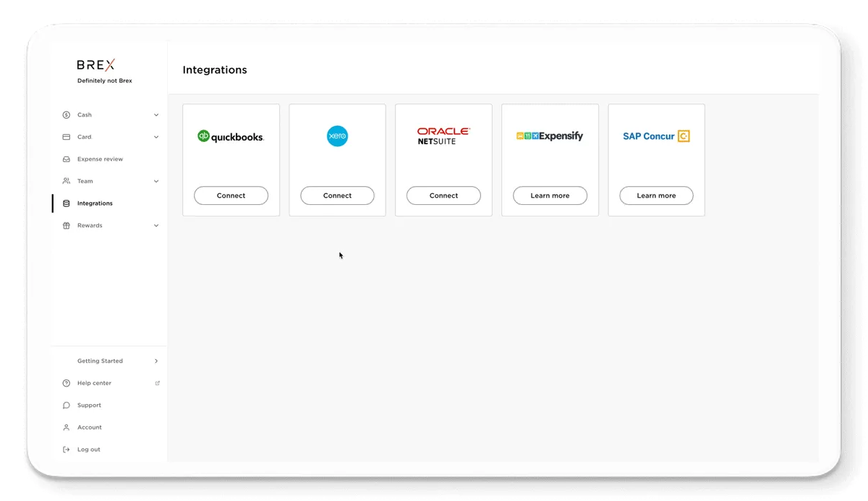Click the Expense review inbox icon

[x=67, y=159]
